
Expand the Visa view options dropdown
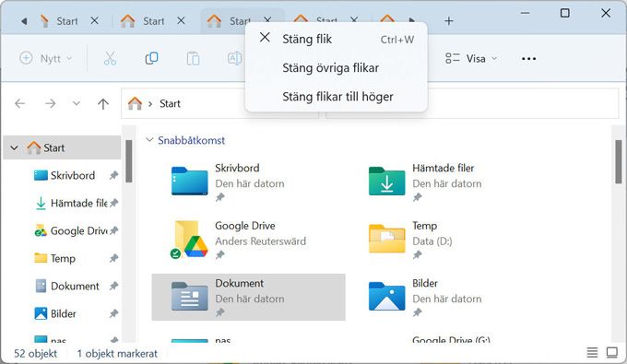coord(471,59)
